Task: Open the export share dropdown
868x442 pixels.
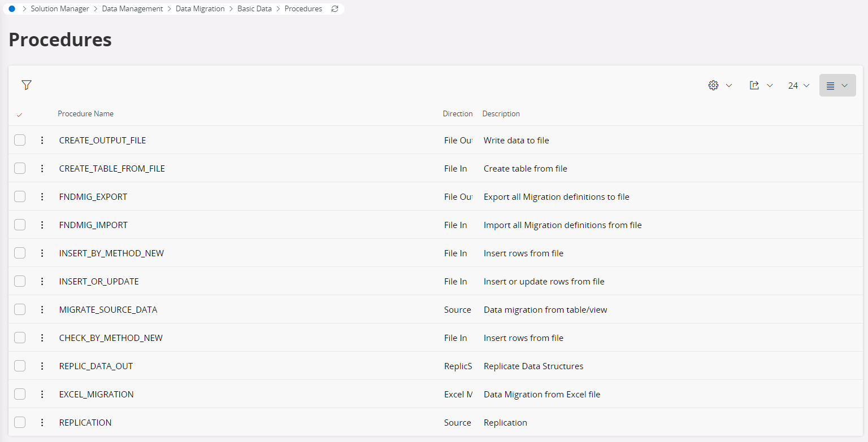Action: pos(761,85)
